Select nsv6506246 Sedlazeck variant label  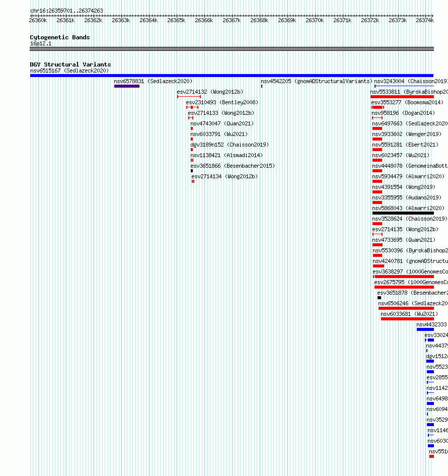click(413, 304)
